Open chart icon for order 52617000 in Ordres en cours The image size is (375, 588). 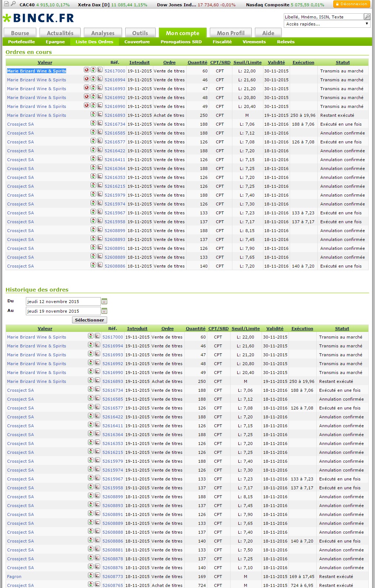100,70
